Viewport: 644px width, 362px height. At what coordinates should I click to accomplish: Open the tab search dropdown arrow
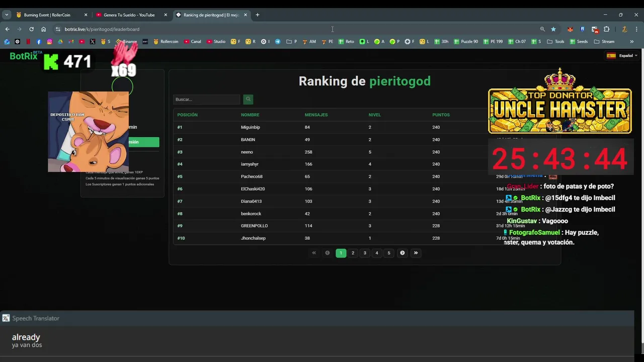click(x=7, y=15)
